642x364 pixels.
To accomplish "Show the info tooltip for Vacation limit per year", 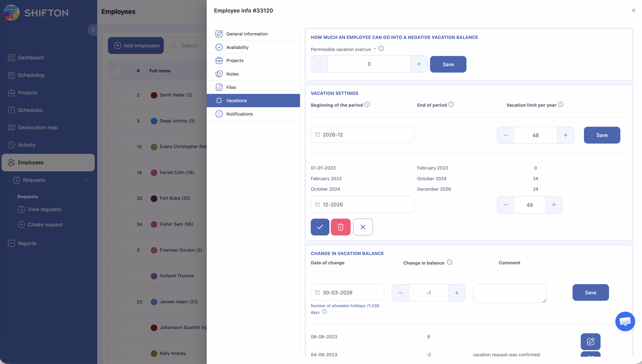I will pyautogui.click(x=560, y=104).
